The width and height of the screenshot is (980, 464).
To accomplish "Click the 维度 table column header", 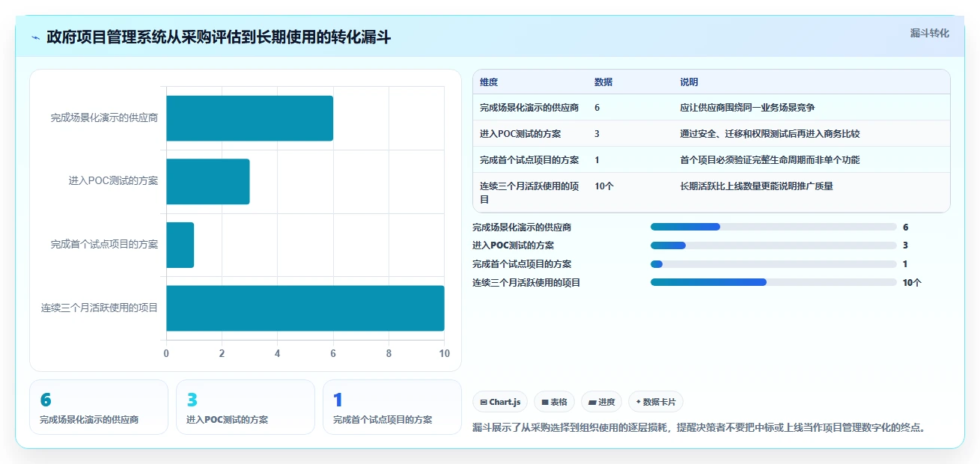I will (489, 82).
